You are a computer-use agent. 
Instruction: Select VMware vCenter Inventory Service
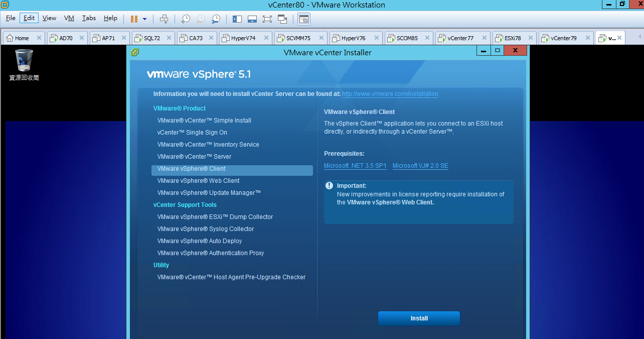[208, 145]
